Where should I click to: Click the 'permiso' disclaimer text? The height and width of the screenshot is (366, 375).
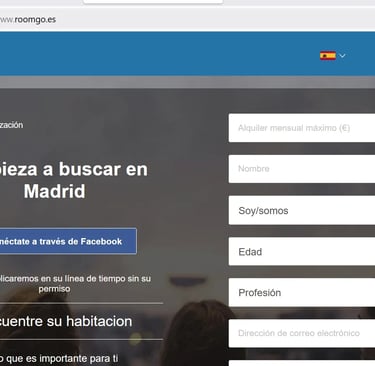pyautogui.click(x=54, y=289)
